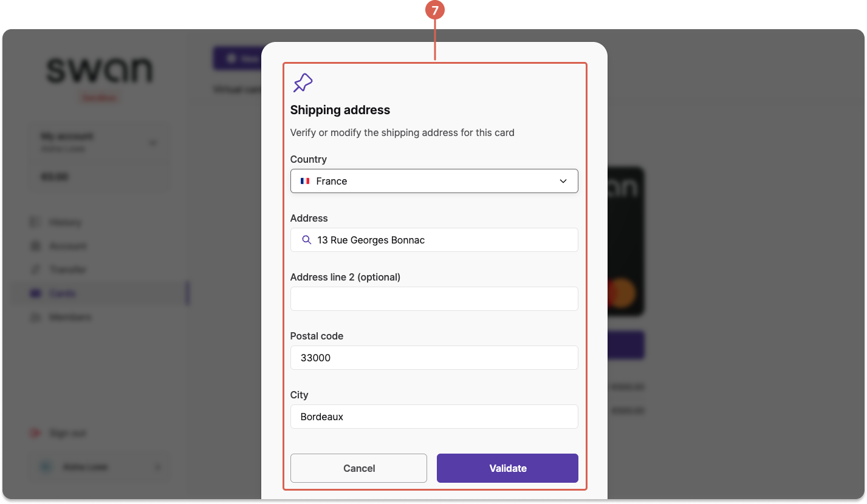Open the user profile menu at sidebar bottom
Viewport: 867px width, 504px height.
[99, 467]
